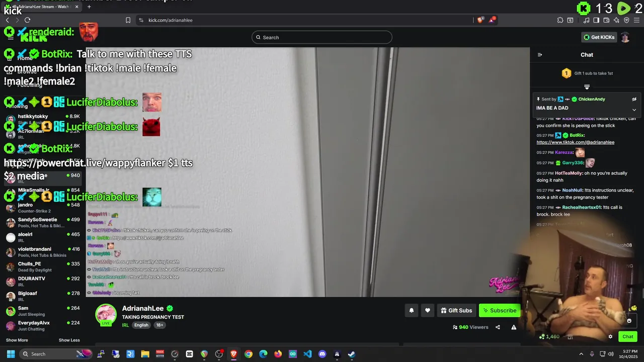Image resolution: width=644 pixels, height=362 pixels.
Task: Click the Gift Subs button
Action: [x=456, y=311]
